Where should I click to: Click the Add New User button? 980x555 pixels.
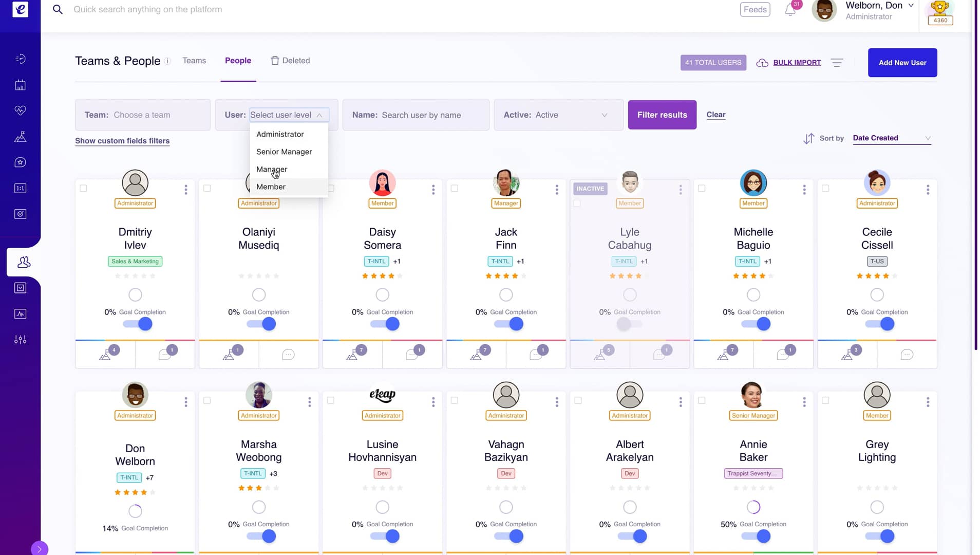click(902, 62)
